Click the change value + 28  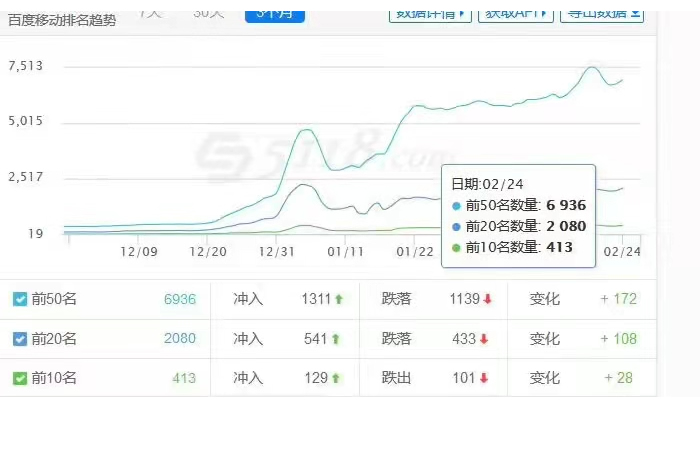[618, 378]
